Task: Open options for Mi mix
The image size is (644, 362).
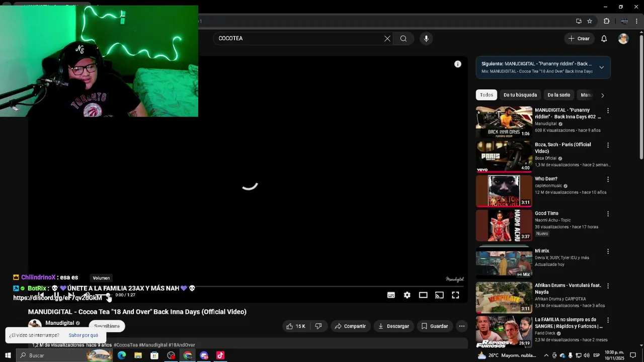Action: click(x=608, y=251)
